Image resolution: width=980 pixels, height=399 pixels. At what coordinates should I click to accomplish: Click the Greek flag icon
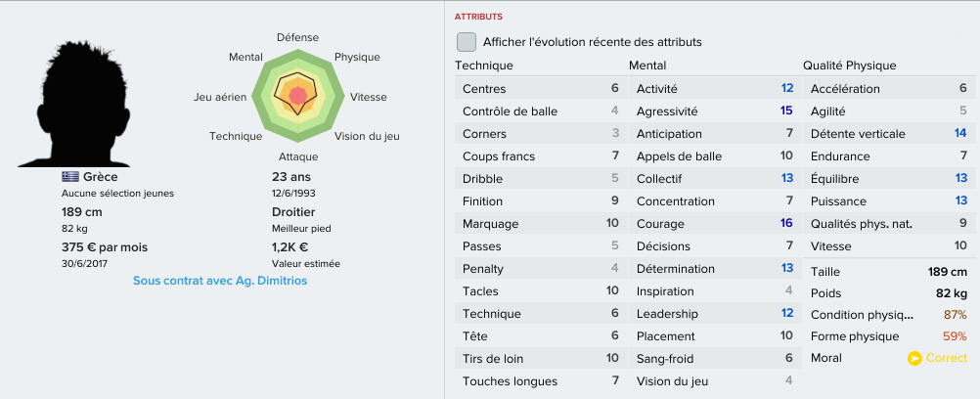point(70,177)
